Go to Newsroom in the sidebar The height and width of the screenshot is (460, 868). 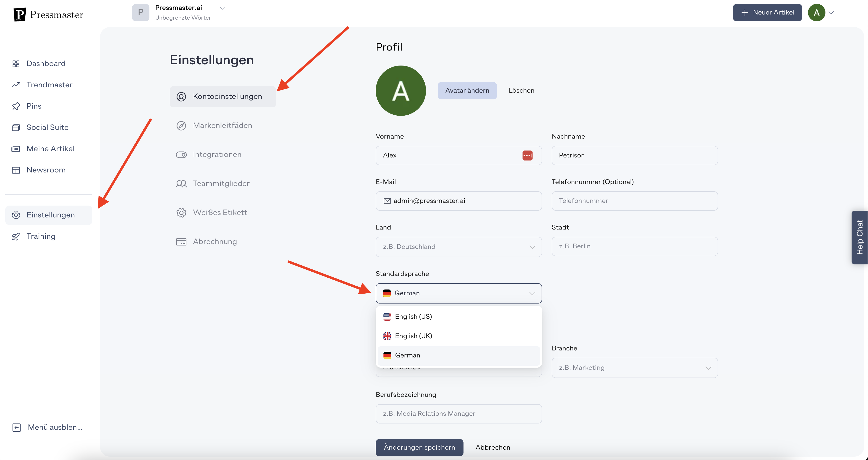tap(49, 170)
